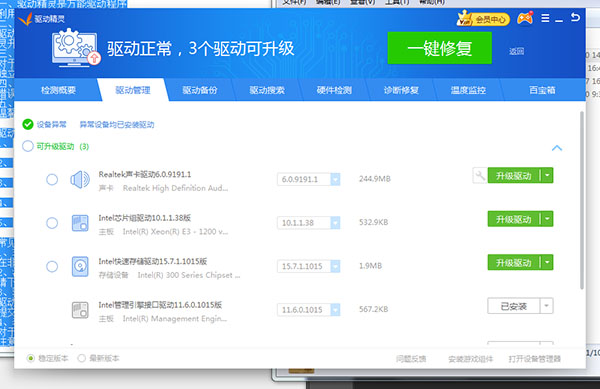Screen dimensions: 600x389
Task: Open the hamburger main menu icon
Action: tap(545, 18)
